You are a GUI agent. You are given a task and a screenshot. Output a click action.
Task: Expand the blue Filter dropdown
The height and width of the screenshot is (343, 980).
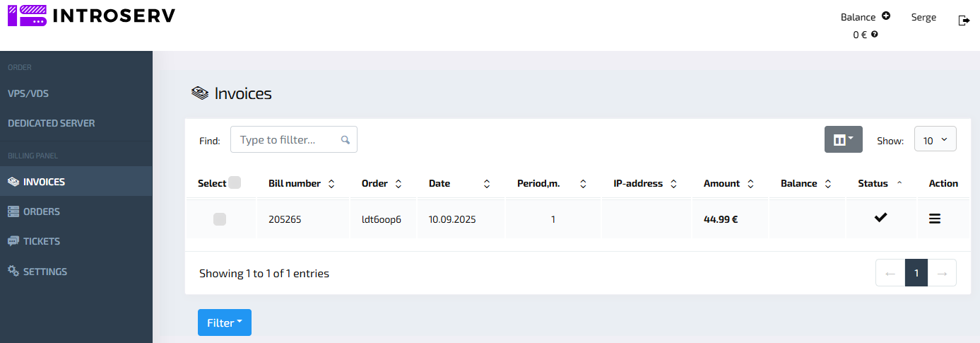[x=225, y=322]
